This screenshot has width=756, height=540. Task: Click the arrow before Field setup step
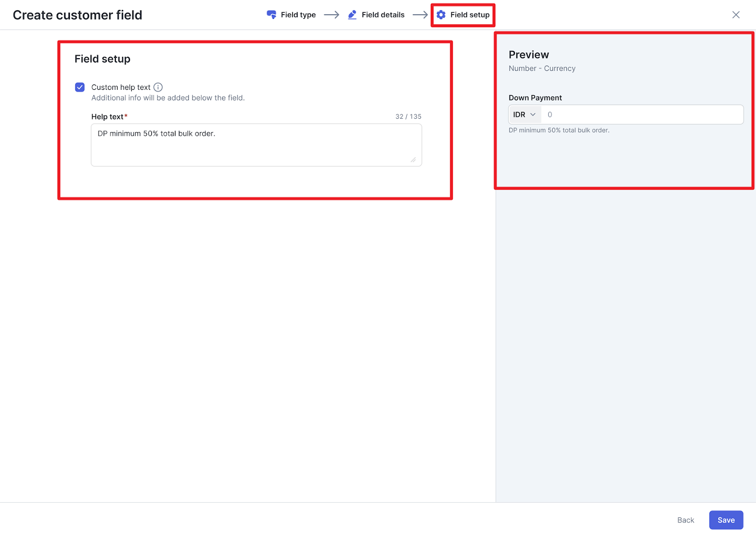coord(420,15)
